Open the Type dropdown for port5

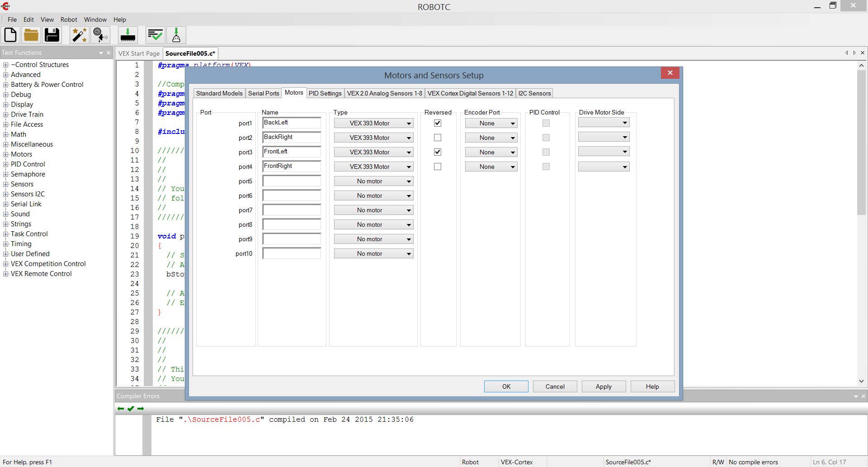(373, 181)
